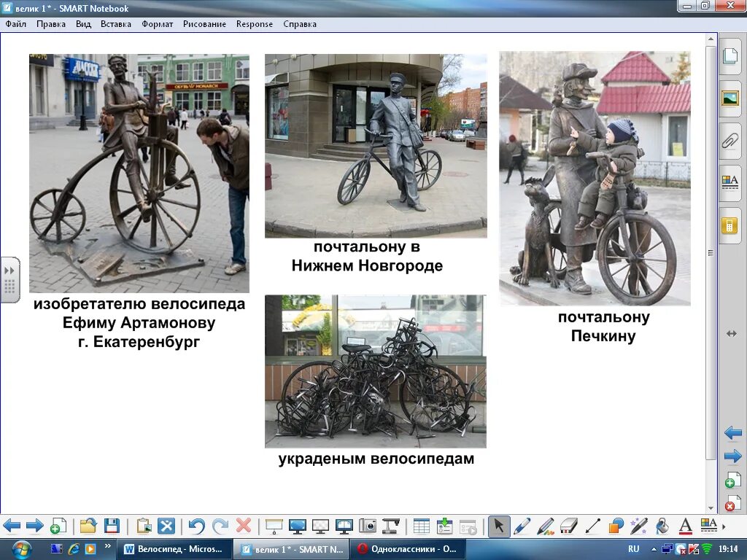Viewport: 747px width, 560px height.
Task: Select the Line tool
Action: coord(592,526)
